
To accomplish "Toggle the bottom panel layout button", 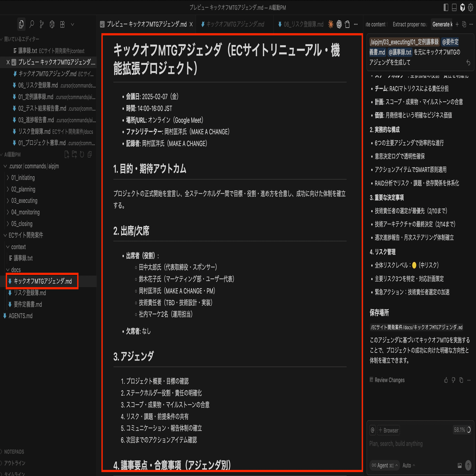I will point(454,8).
